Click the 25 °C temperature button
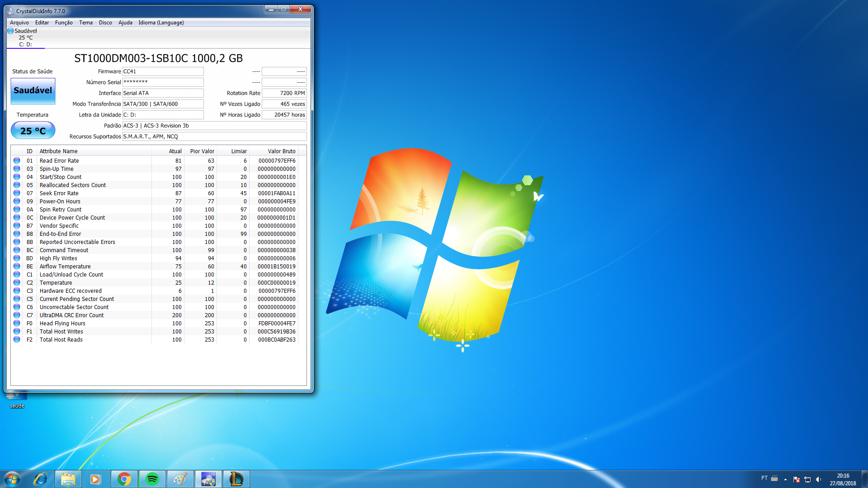The height and width of the screenshot is (488, 868). (33, 131)
